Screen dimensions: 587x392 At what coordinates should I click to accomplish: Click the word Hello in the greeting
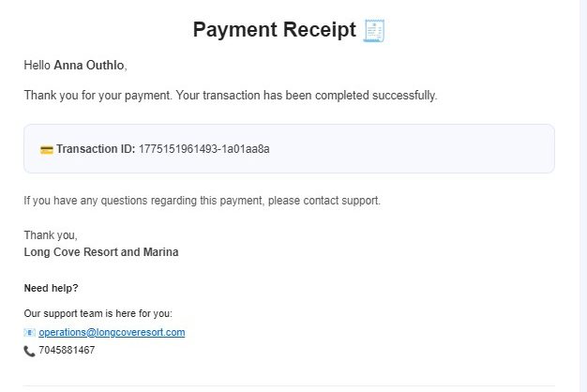[x=38, y=65]
